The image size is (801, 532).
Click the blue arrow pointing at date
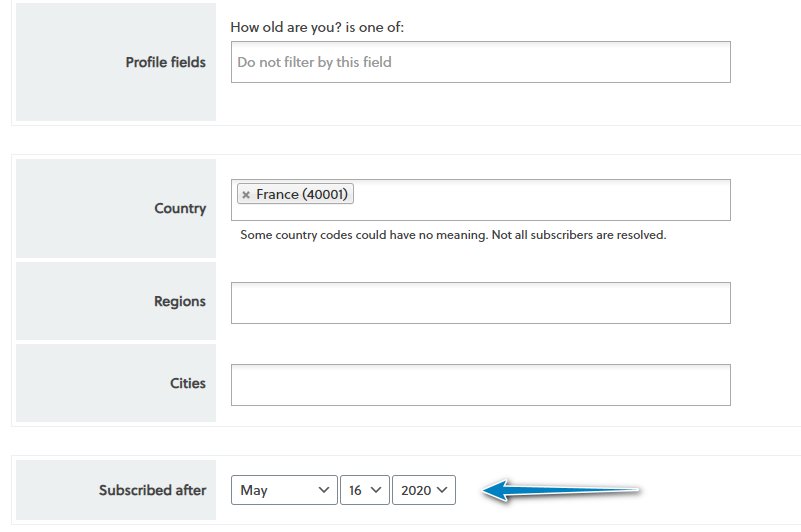(560, 491)
